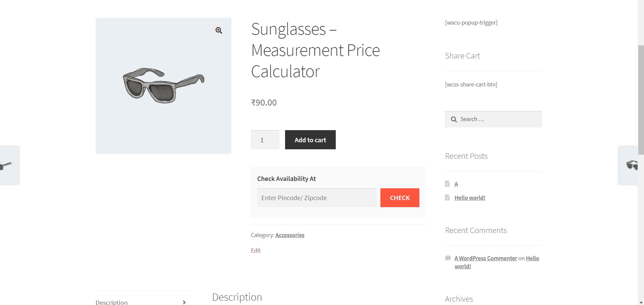Open the Accessories category link
The height and width of the screenshot is (305, 644).
point(289,235)
